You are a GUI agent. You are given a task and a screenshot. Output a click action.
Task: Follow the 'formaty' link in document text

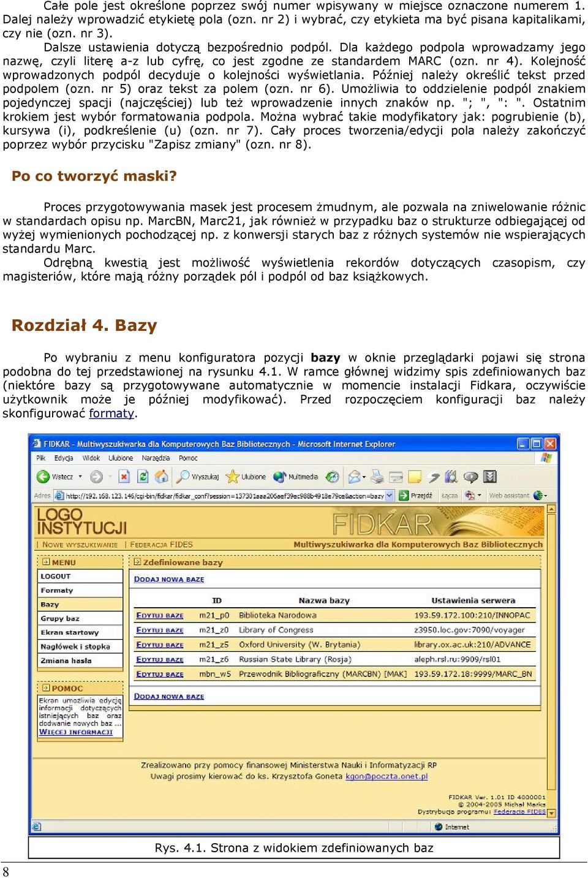[111, 413]
